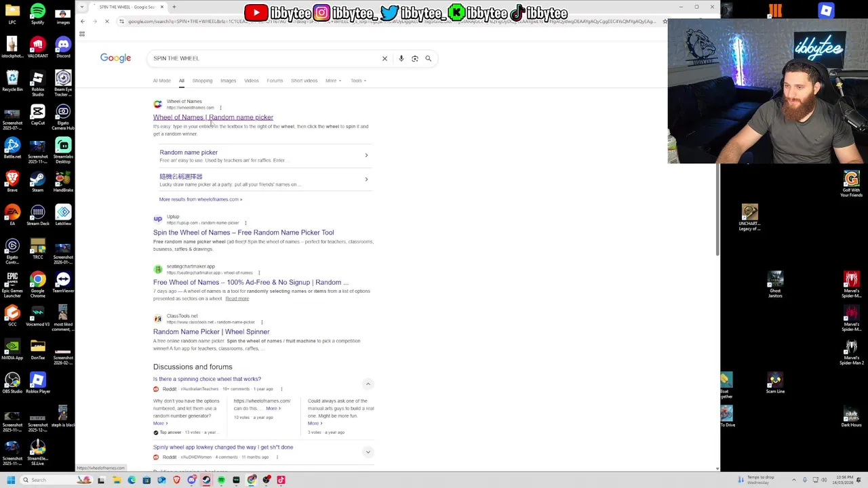This screenshot has height=488, width=868.
Task: Switch to AI Mode tab
Action: [x=162, y=81]
